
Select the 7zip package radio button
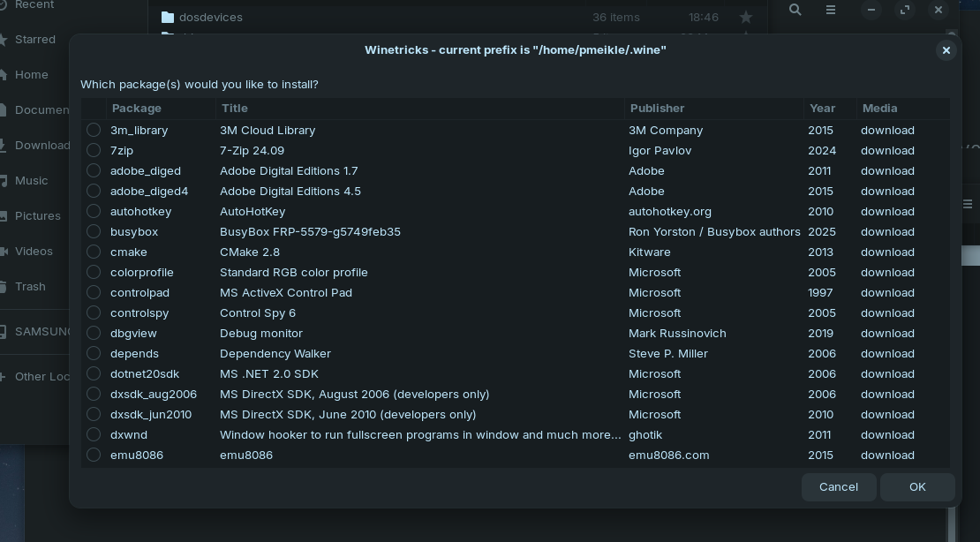coord(94,150)
